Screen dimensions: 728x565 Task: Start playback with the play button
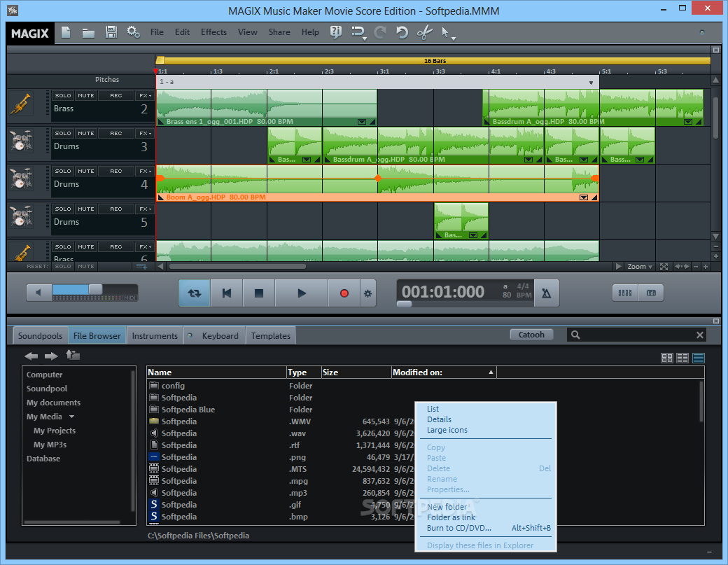coord(302,293)
